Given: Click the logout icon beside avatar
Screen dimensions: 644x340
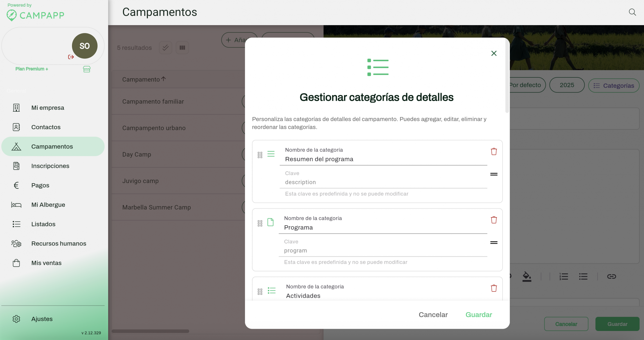Looking at the screenshot, I should click(x=71, y=57).
